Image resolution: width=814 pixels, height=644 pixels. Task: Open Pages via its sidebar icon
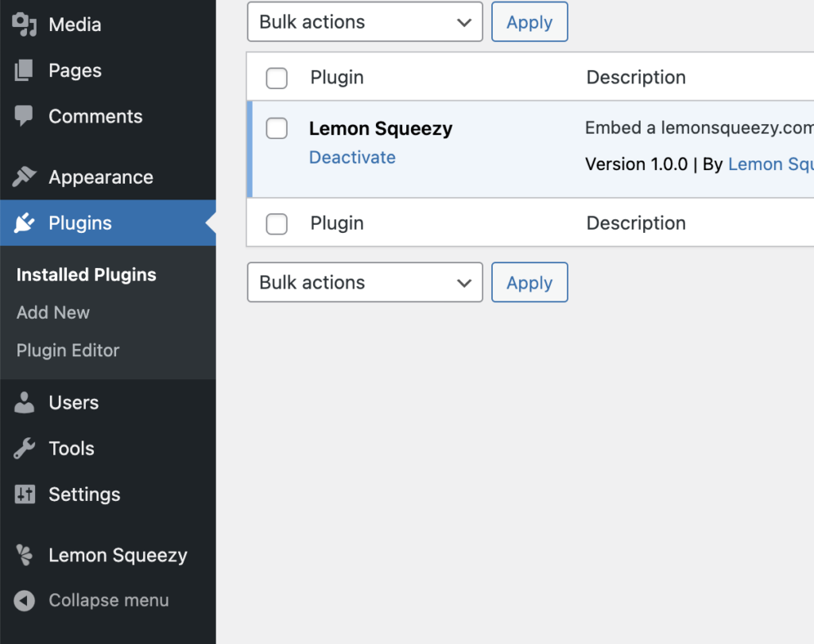tap(24, 70)
